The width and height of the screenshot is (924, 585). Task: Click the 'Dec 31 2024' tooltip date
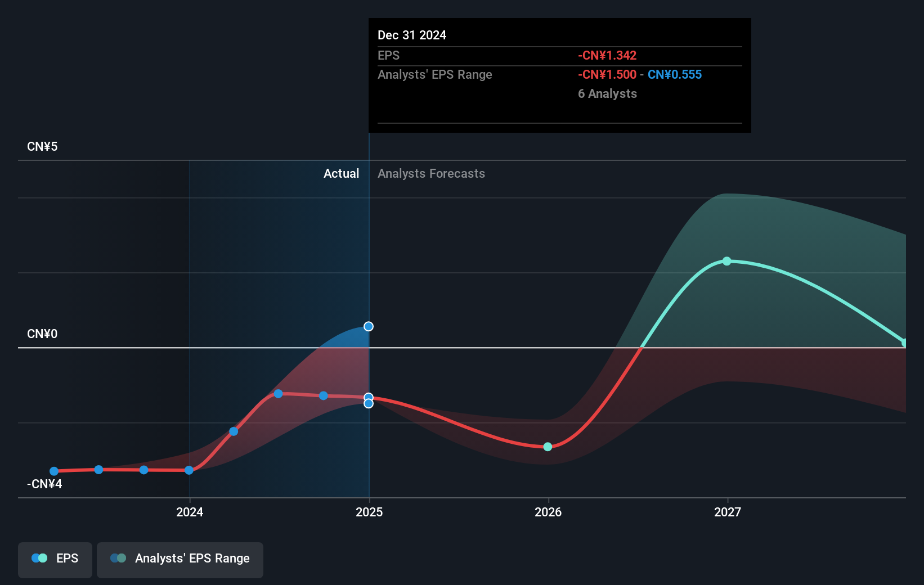pos(412,35)
